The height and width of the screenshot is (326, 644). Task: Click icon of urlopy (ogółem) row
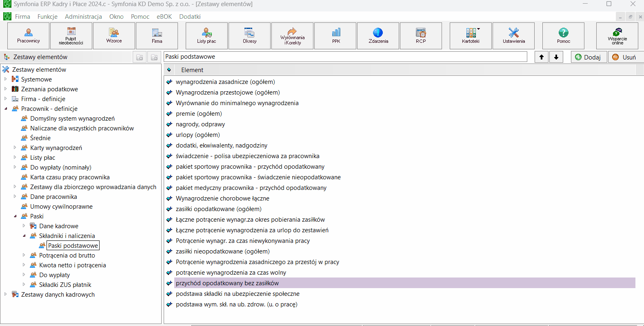169,135
